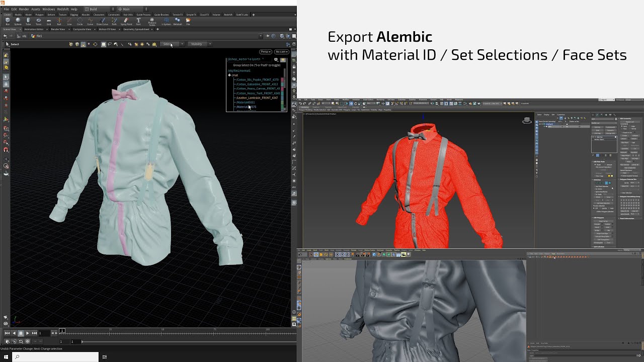
Task: Select the Metaball shelf tool
Action: [x=178, y=22]
